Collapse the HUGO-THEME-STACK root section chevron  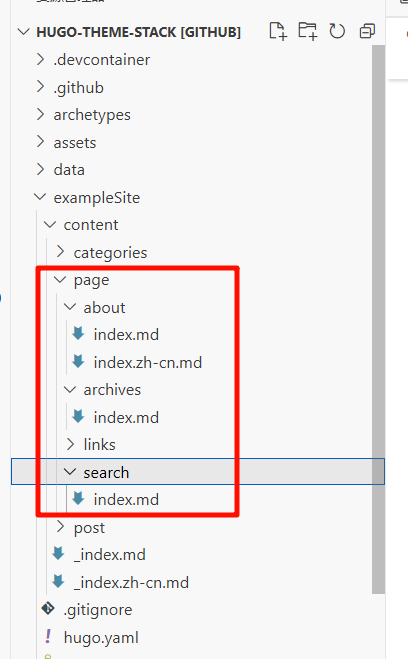tap(24, 32)
